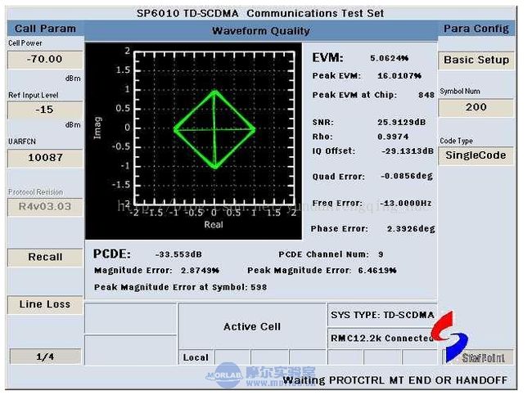Open the Call Param menu header
532x395 pixels.
(x=46, y=29)
